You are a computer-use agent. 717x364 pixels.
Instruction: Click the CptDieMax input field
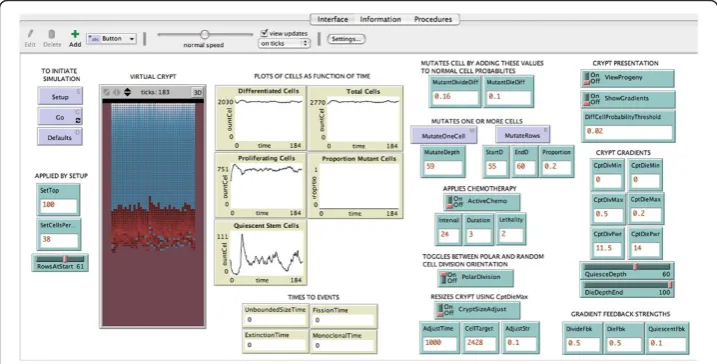click(x=646, y=215)
